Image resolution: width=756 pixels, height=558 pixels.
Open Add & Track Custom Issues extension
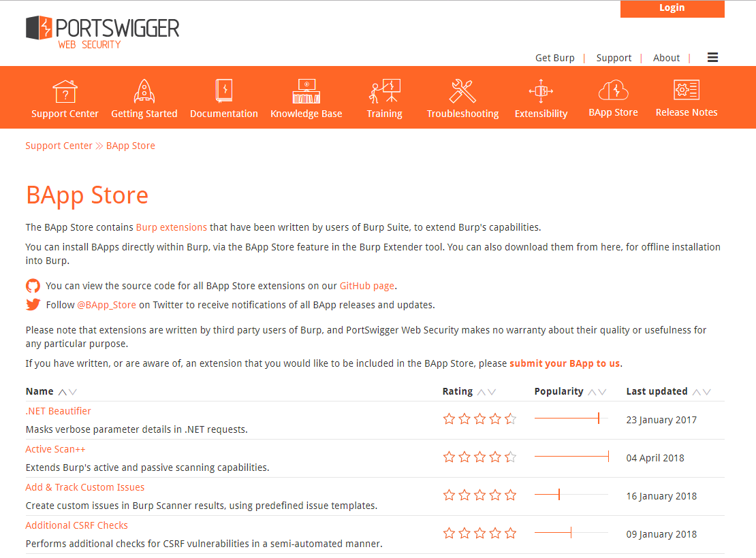point(85,487)
